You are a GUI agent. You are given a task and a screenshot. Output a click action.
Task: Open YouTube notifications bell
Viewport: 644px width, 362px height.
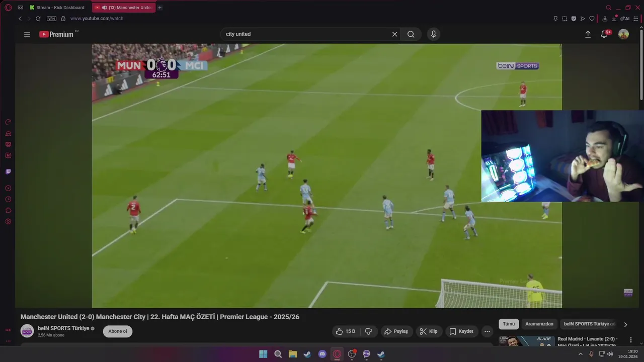[604, 34]
